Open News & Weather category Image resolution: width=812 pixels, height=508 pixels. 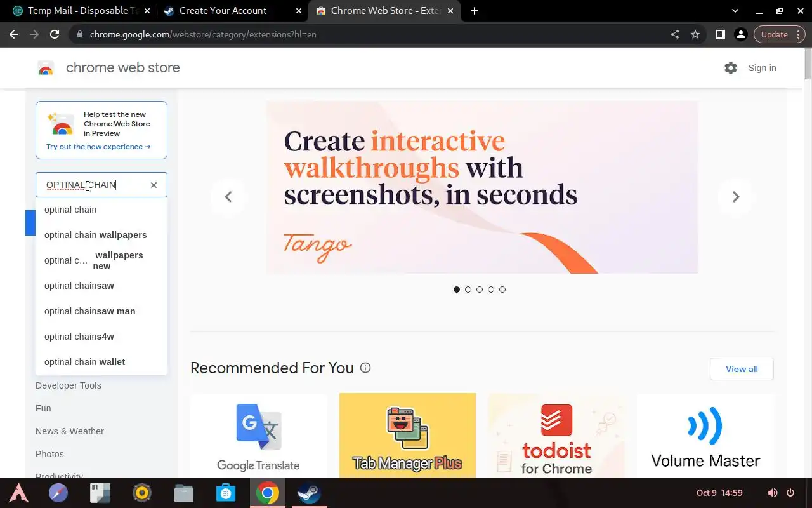pos(70,431)
